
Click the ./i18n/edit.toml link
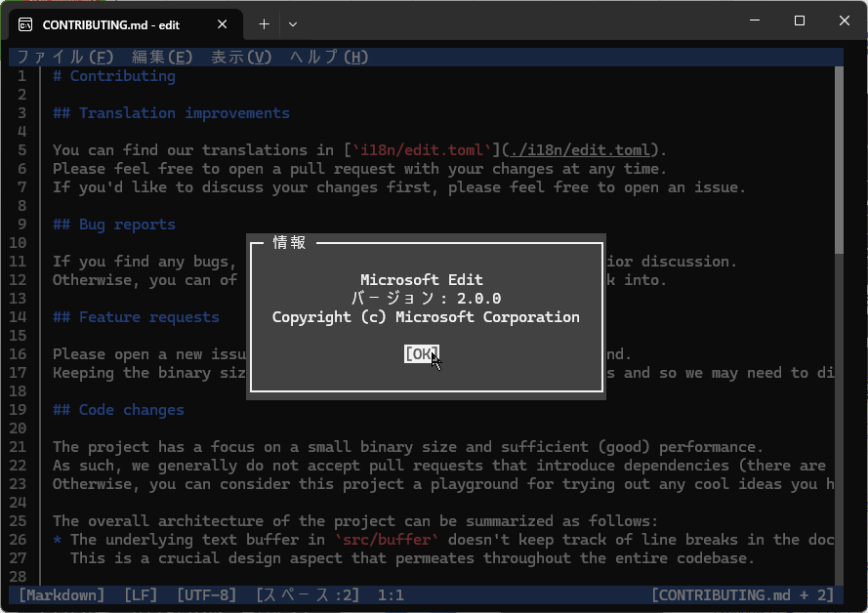click(580, 150)
